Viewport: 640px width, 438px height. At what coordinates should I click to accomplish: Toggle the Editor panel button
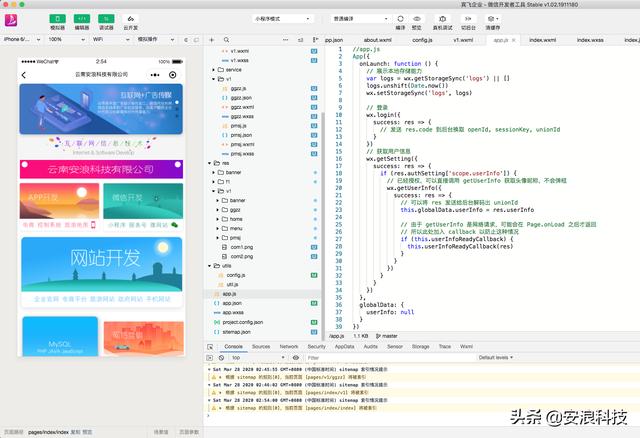click(82, 19)
